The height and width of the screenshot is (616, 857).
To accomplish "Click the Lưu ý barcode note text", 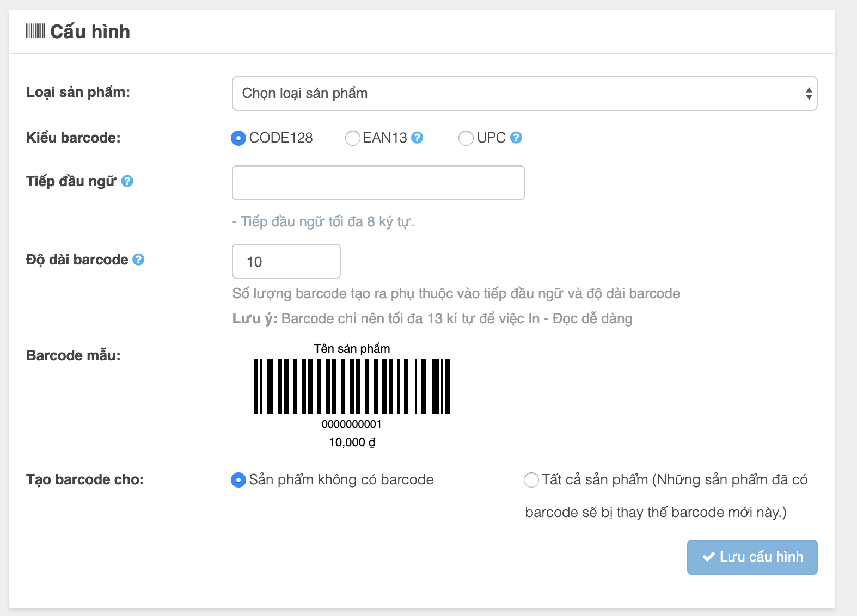I will (432, 318).
